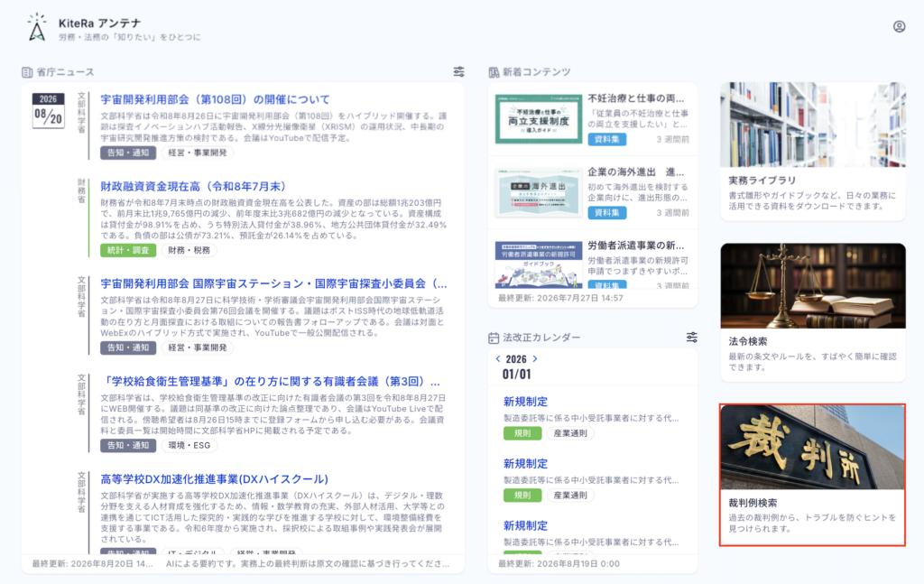Open the 裁判例検索 card

coord(813,475)
